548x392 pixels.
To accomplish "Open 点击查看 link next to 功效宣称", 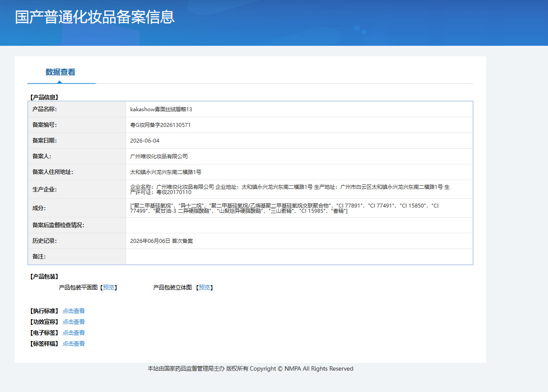I will coord(74,322).
